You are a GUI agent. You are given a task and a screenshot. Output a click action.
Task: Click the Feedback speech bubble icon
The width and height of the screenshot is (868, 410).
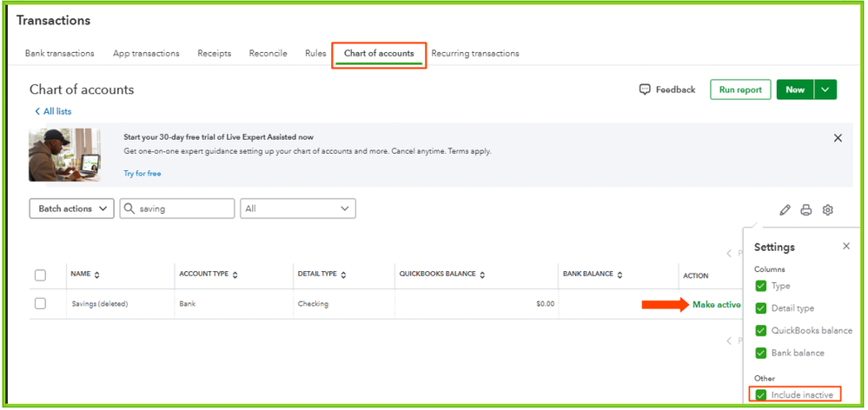pyautogui.click(x=645, y=89)
